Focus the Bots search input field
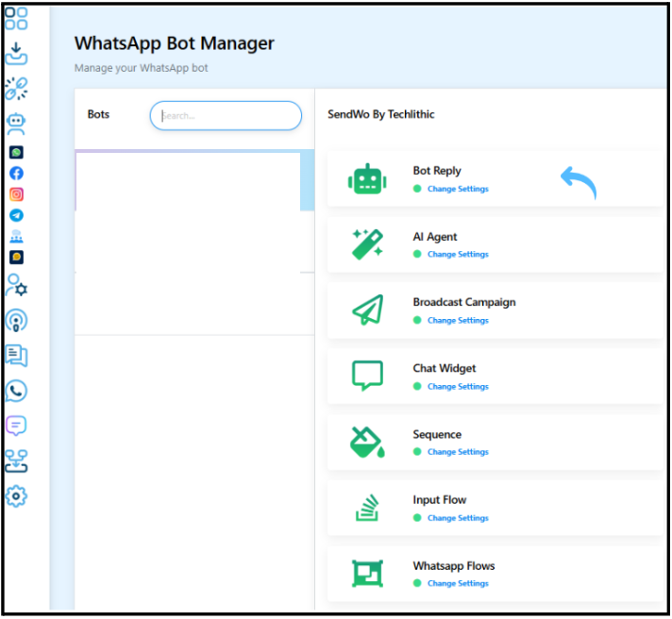This screenshot has width=672, height=619. pyautogui.click(x=227, y=116)
